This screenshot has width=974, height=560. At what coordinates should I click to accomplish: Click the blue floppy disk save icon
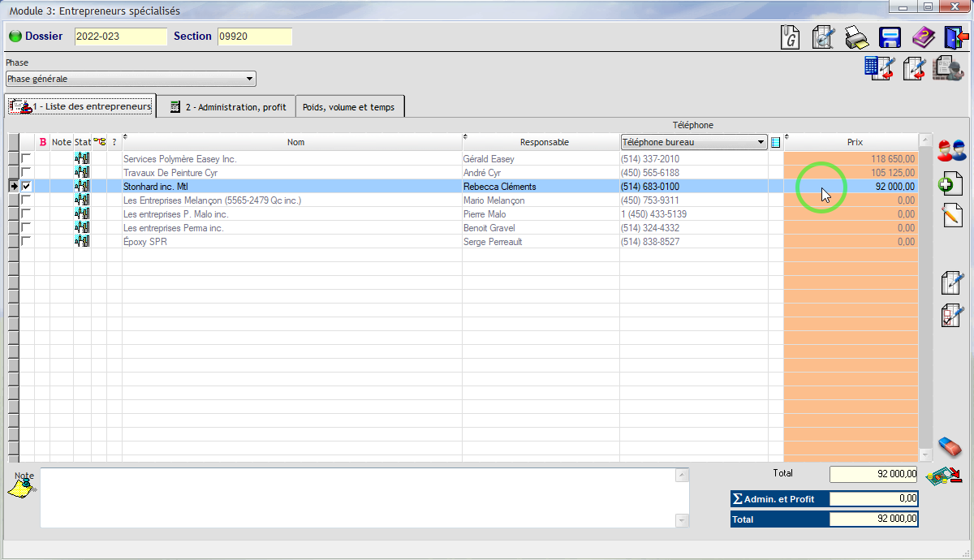pyautogui.click(x=890, y=37)
